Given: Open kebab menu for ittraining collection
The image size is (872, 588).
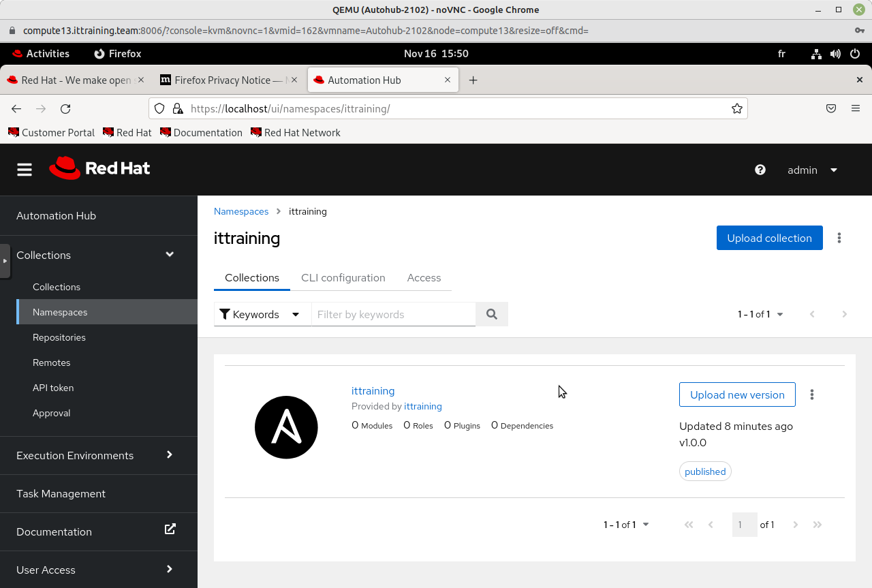Looking at the screenshot, I should 812,394.
